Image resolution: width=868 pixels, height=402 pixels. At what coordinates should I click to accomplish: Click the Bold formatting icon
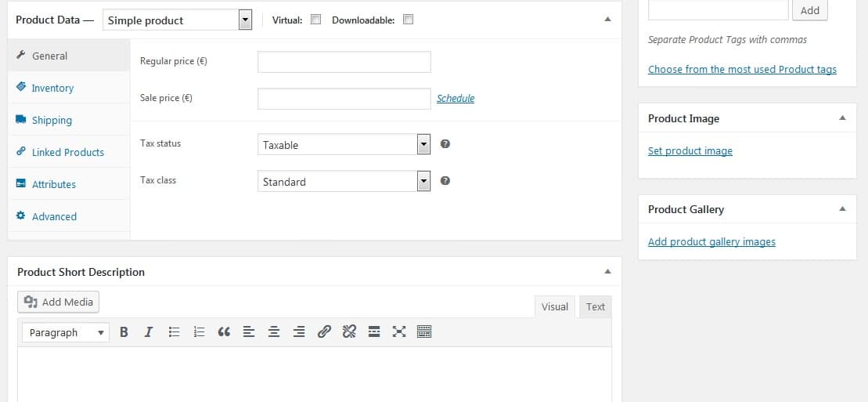(x=124, y=332)
